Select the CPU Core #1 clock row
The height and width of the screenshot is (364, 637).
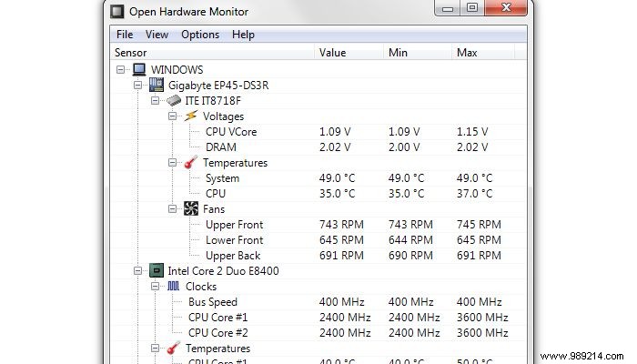318,318
